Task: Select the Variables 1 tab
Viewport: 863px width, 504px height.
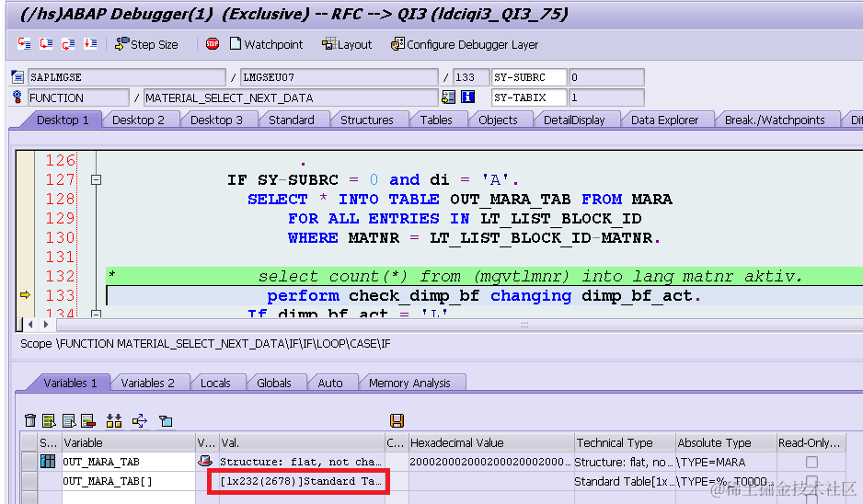Action: [x=70, y=383]
